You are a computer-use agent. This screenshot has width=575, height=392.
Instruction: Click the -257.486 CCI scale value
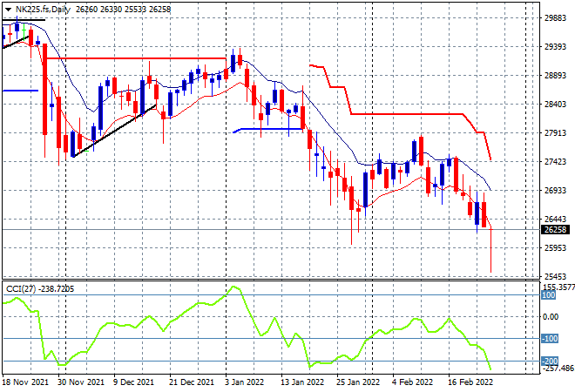(x=558, y=368)
